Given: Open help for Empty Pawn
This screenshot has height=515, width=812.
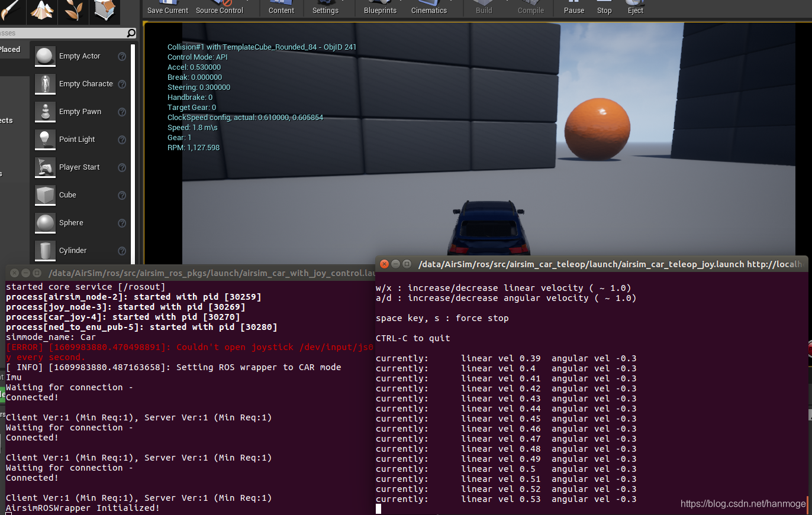Looking at the screenshot, I should point(122,112).
